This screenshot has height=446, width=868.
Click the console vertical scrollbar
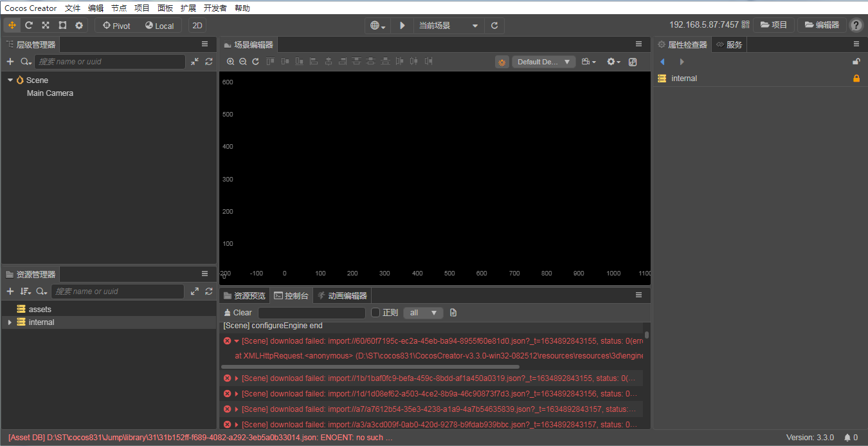(x=647, y=335)
